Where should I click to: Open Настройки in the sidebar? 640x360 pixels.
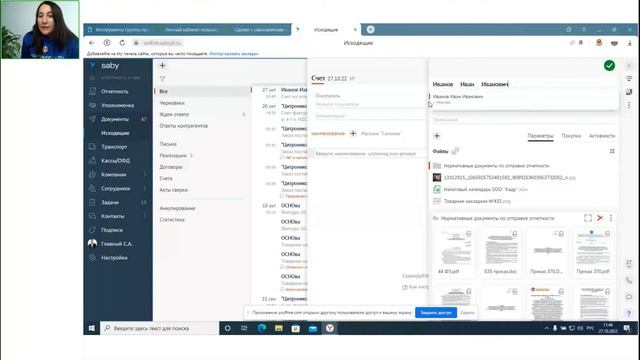click(x=114, y=258)
